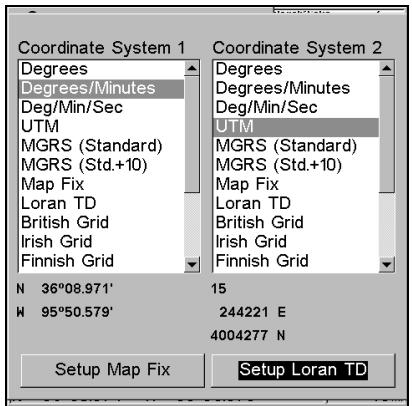Open the Setup Map Fix button
The height and width of the screenshot is (406, 412).
[x=113, y=370]
